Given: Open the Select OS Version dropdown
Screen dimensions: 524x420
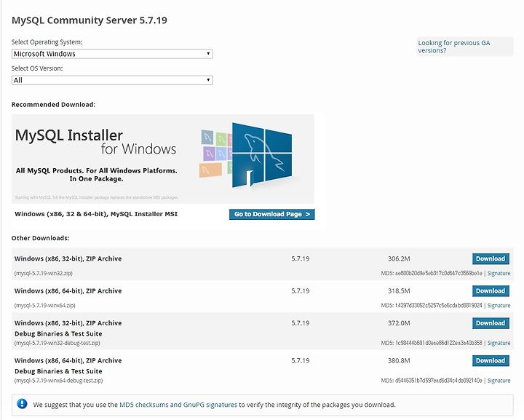Looking at the screenshot, I should pyautogui.click(x=112, y=80).
